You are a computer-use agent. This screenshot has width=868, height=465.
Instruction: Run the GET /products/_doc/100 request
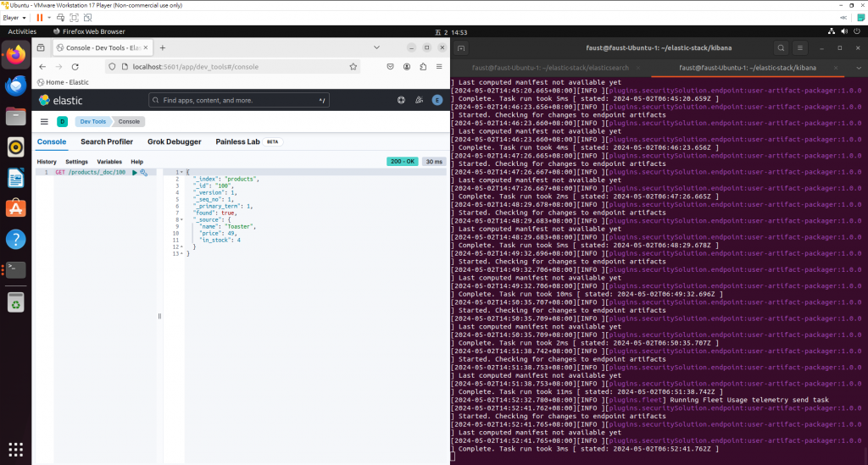(x=135, y=173)
